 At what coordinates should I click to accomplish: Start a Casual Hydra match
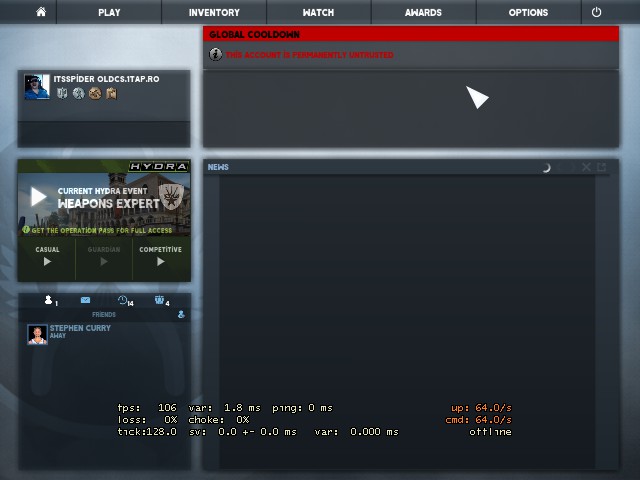(x=47, y=256)
